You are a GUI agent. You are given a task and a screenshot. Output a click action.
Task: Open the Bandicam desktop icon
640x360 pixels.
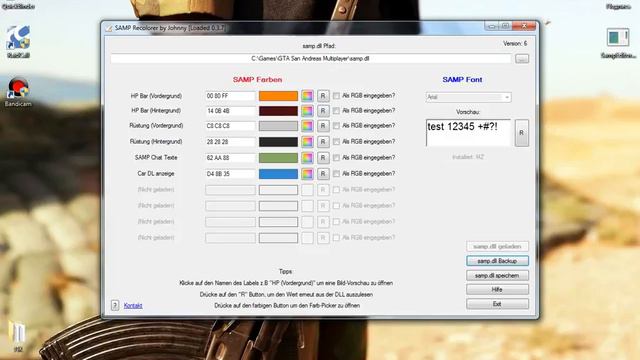[18, 93]
